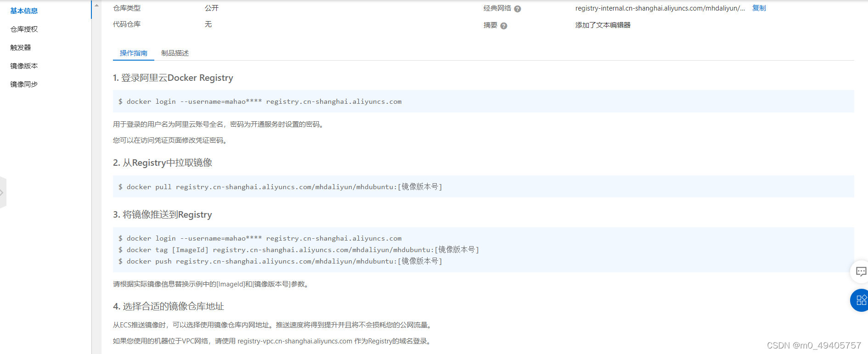The width and height of the screenshot is (868, 354).
Task: Switch to the 操作指南 tab
Action: coord(134,53)
